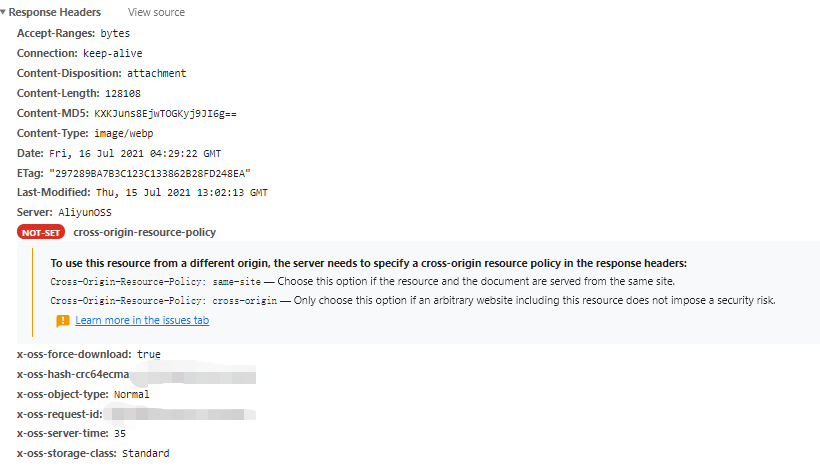The height and width of the screenshot is (467, 820).
Task: Select the Content-MD5 header value
Action: (165, 113)
